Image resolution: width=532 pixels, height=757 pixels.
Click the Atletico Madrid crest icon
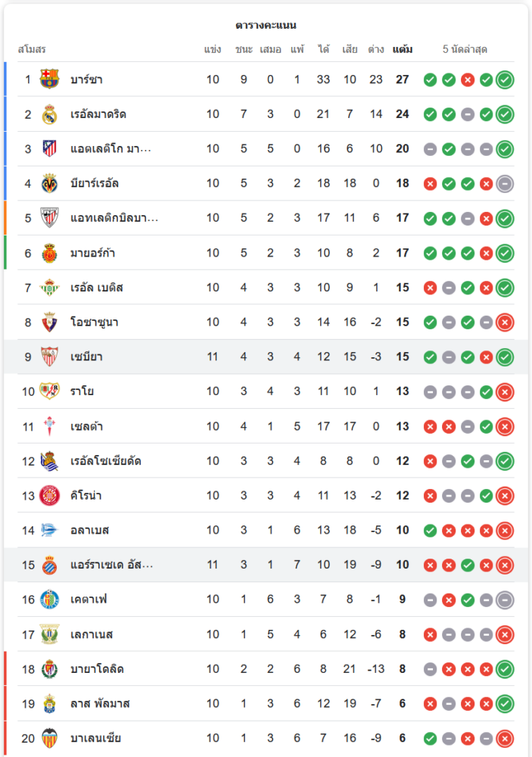coord(50,148)
